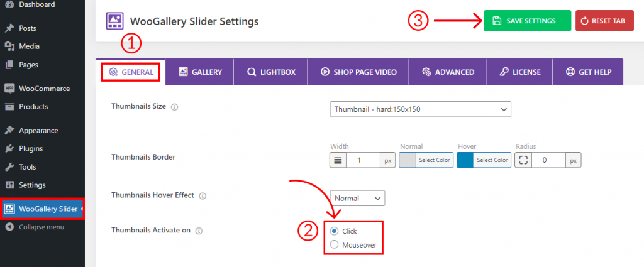Click the Media icon in sidebar

(9, 46)
